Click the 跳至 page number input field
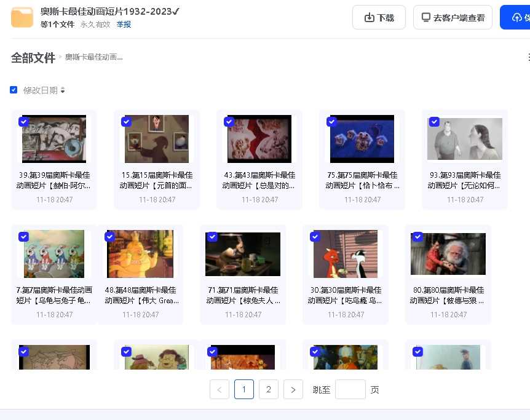The width and height of the screenshot is (530, 420). click(x=350, y=389)
